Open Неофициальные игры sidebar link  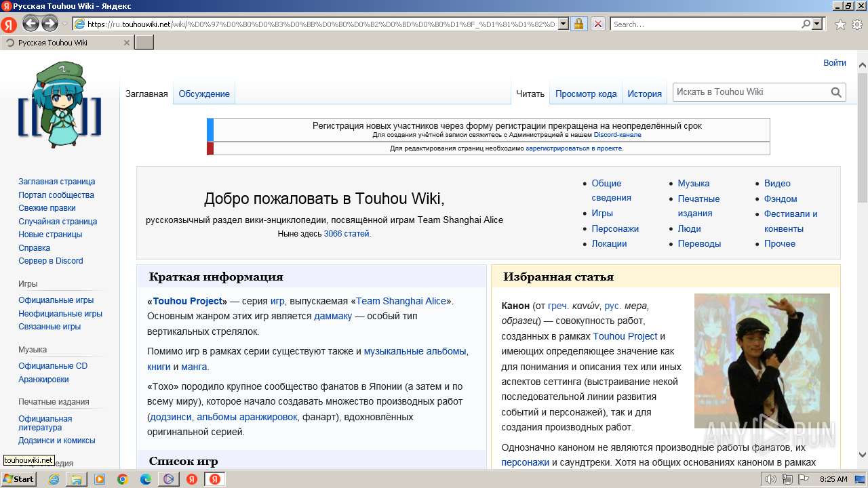pos(60,314)
